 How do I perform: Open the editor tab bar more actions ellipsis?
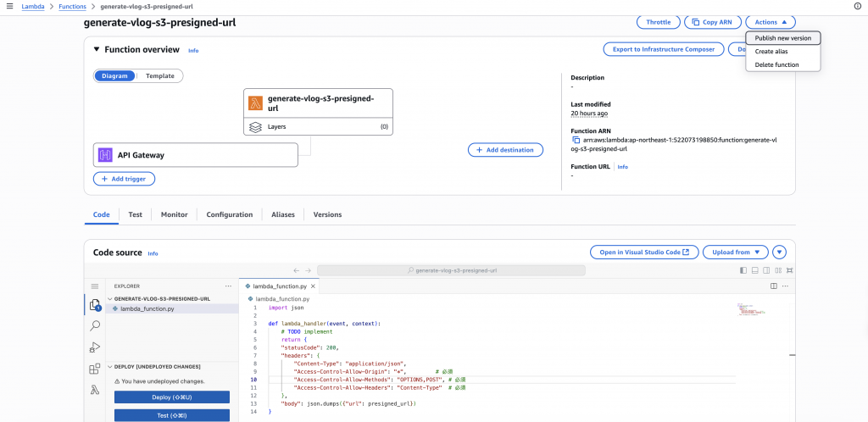[x=785, y=286]
